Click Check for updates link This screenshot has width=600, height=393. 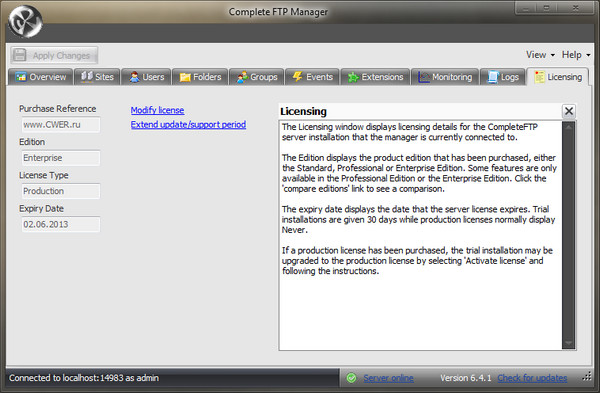click(x=532, y=378)
